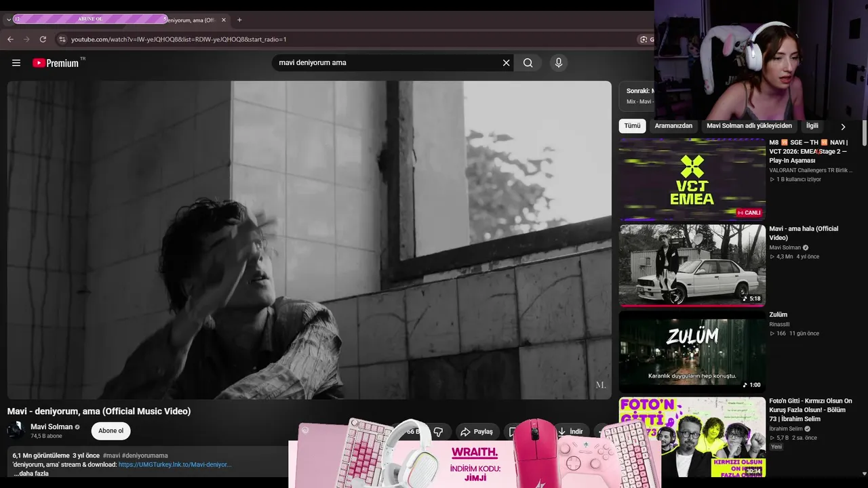Open Mavi Solman channel under 'ama hala'
Viewport: 868px width, 488px height.
[x=785, y=247]
